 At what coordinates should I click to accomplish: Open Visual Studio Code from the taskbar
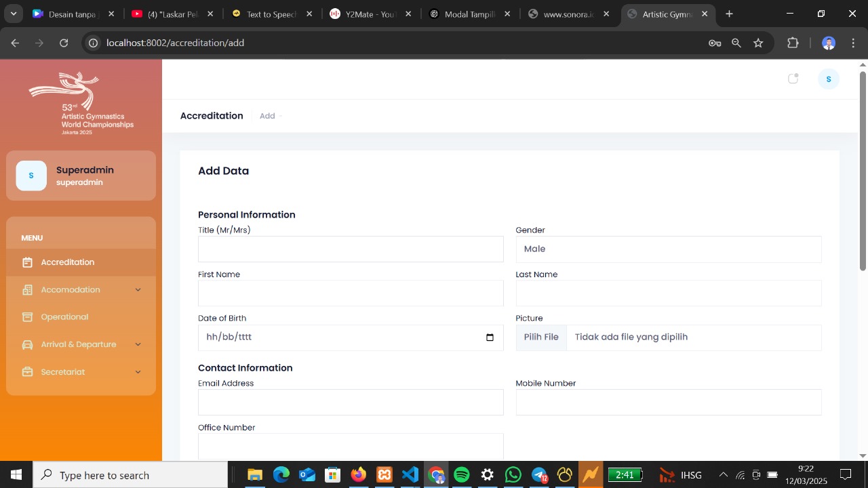coord(410,474)
